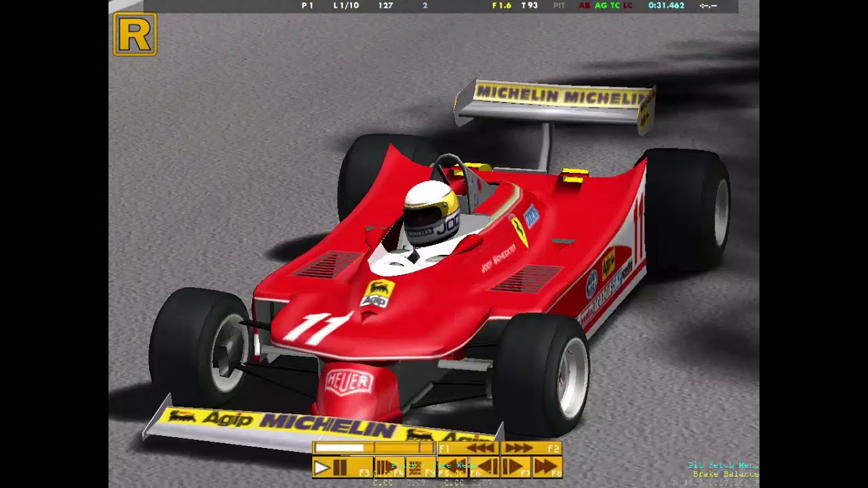Image resolution: width=868 pixels, height=488 pixels.
Task: Click the temperature readout T 93
Action: pos(530,5)
